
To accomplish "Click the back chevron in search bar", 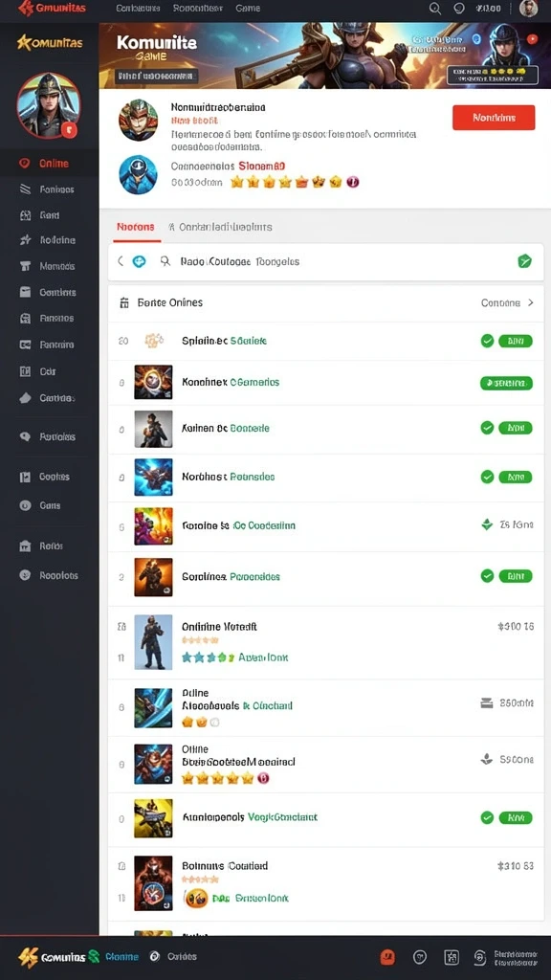I will click(121, 262).
